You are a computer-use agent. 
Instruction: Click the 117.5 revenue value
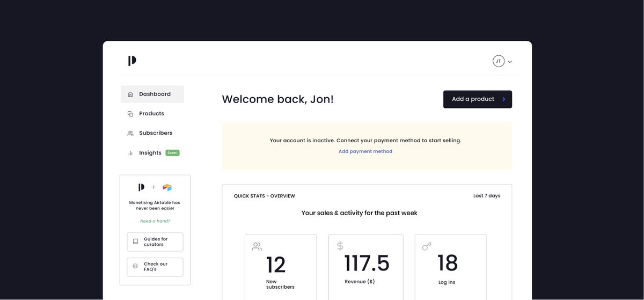[x=367, y=264]
